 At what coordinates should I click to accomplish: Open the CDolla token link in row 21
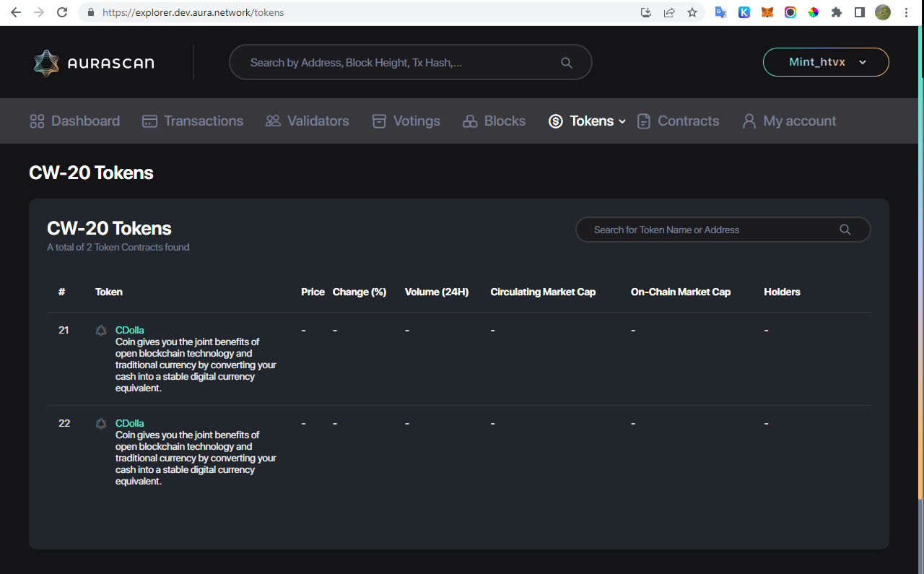pos(129,331)
